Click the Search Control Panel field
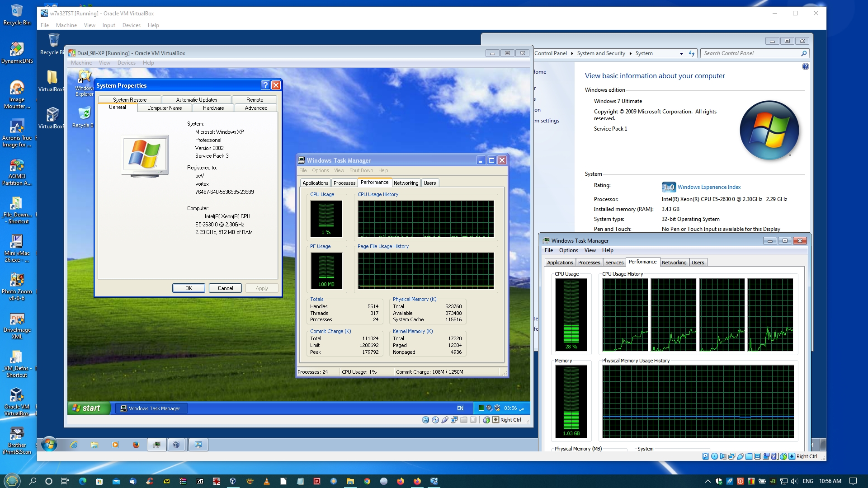 coord(754,53)
